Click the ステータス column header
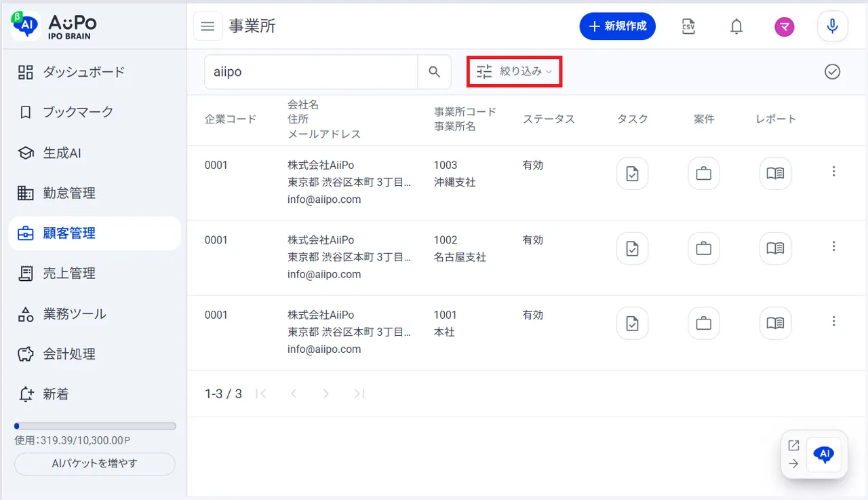This screenshot has height=500, width=868. coord(549,119)
